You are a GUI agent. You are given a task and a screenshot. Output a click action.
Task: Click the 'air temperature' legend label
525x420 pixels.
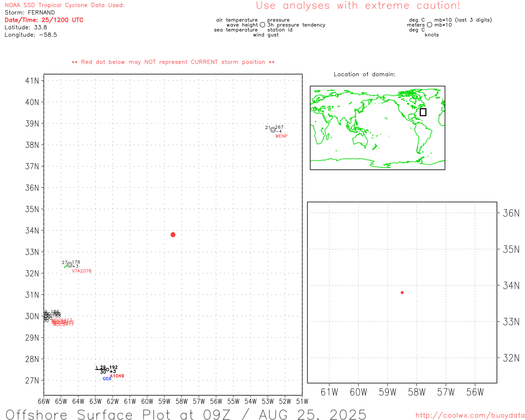pyautogui.click(x=237, y=20)
